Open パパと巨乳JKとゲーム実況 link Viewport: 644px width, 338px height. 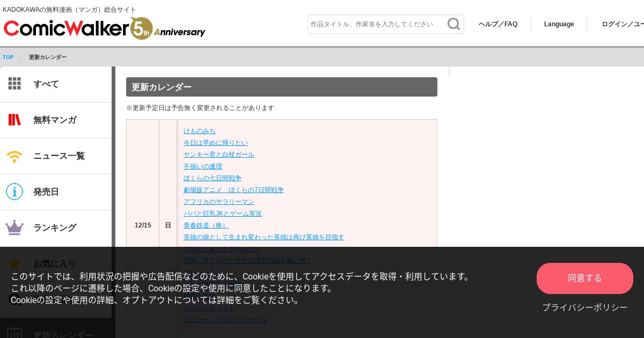(223, 214)
